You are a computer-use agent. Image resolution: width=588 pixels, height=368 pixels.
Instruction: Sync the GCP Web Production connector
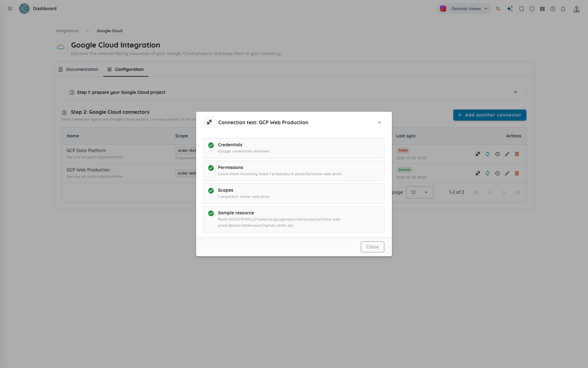click(x=488, y=173)
